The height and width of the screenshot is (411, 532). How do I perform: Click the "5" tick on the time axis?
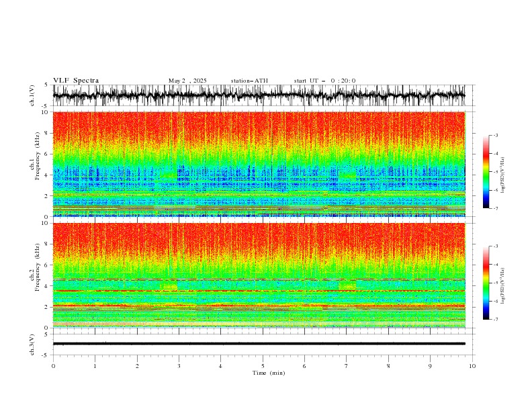pos(263,366)
